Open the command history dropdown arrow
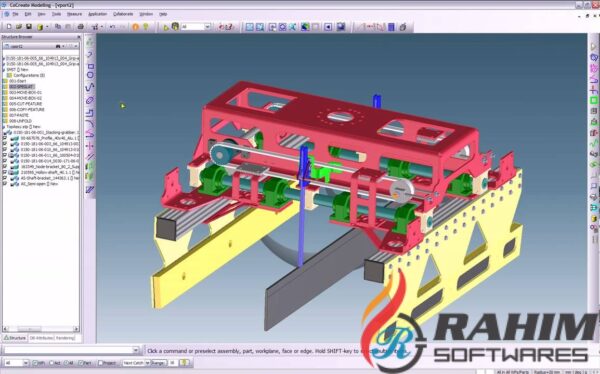Image resolution: width=600 pixels, height=374 pixels. coord(136,350)
